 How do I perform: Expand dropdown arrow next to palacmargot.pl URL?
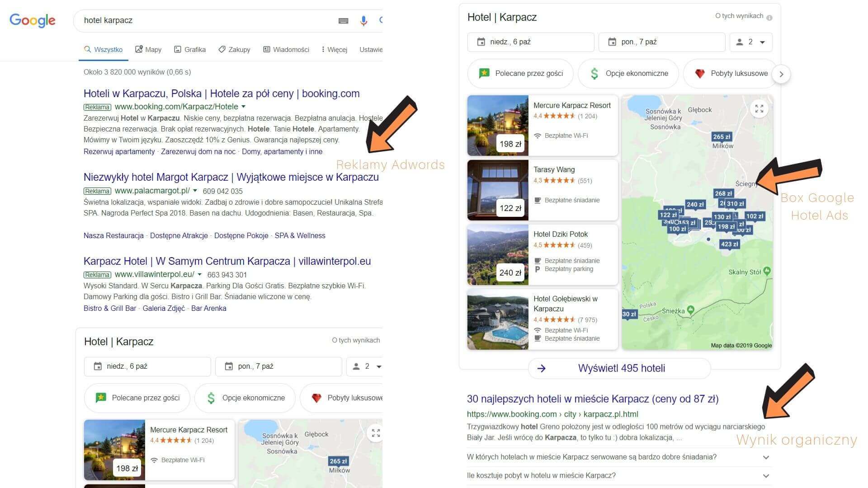(x=195, y=191)
